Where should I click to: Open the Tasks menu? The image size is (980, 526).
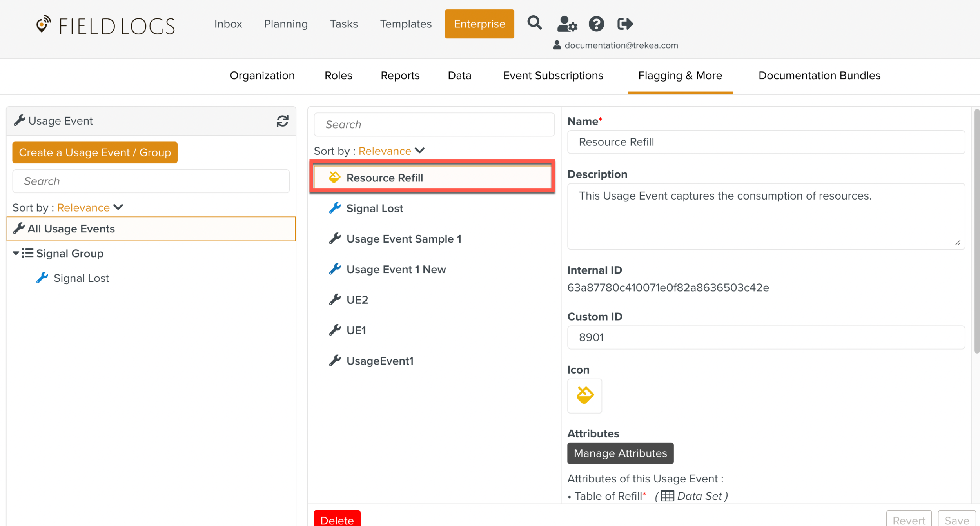click(x=343, y=24)
